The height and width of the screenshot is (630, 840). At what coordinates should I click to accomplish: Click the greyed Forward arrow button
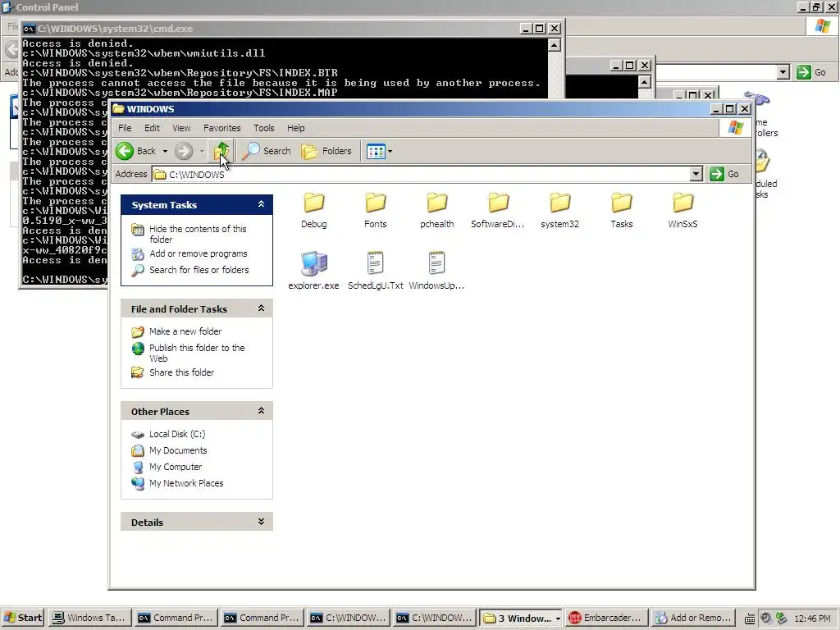coord(184,151)
